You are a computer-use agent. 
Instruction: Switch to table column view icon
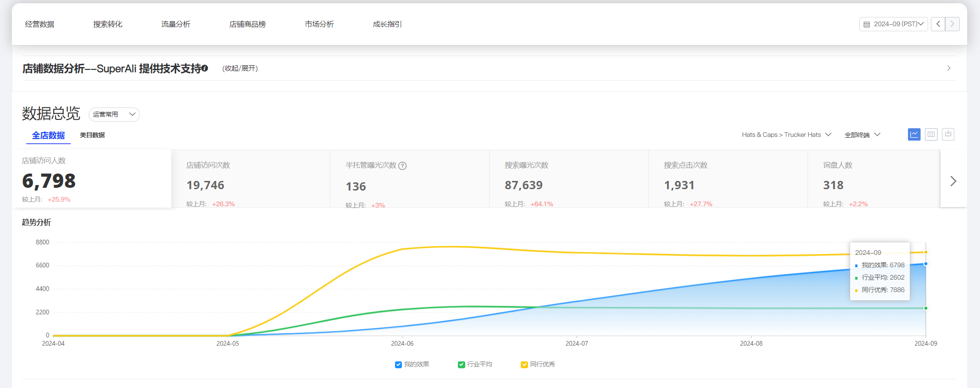931,135
